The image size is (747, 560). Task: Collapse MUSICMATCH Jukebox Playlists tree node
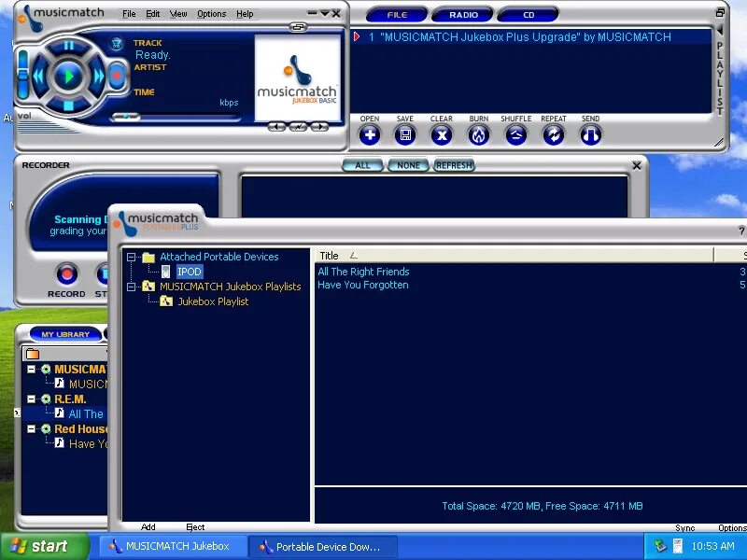131,287
